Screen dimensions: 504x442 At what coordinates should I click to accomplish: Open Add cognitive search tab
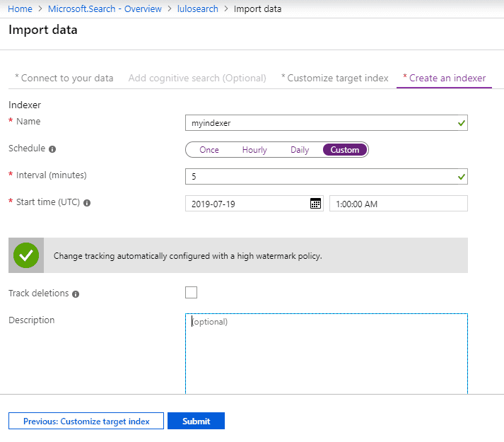[x=197, y=78]
